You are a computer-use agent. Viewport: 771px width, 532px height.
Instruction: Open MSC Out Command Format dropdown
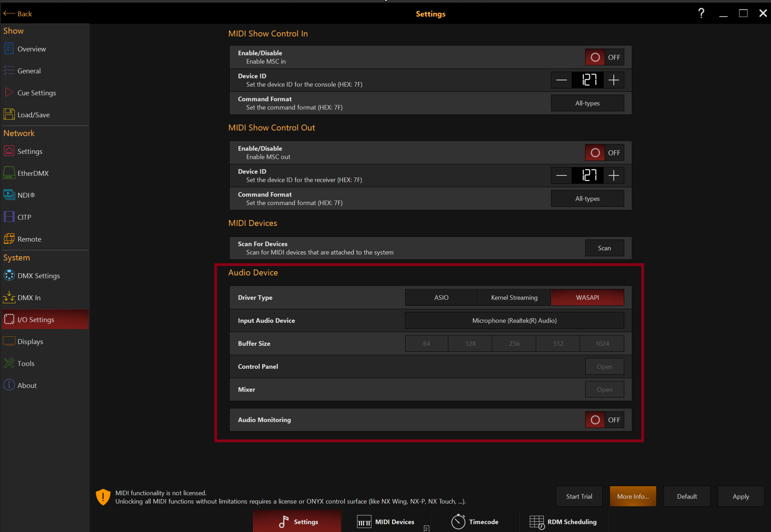(587, 198)
